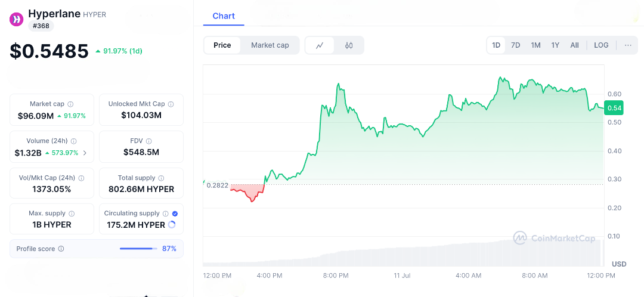Switch to line chart view icon
Screen dimensions: 644x297
coord(320,45)
